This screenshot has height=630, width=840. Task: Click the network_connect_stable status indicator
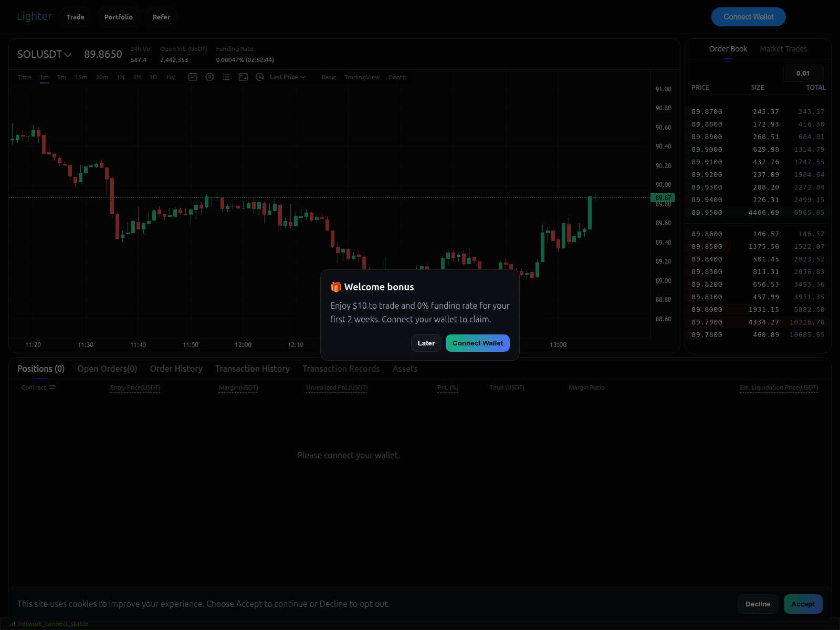(x=52, y=623)
